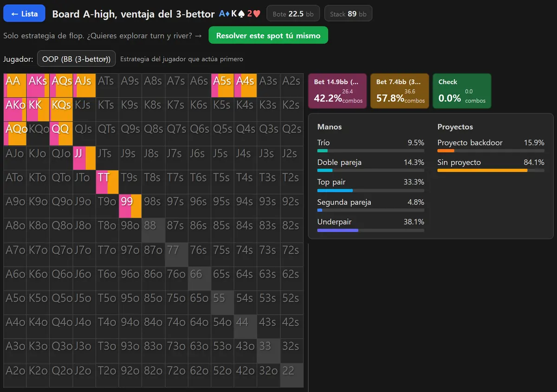The height and width of the screenshot is (392, 557).
Task: Click the 65s hand cell
Action: (x=222, y=278)
